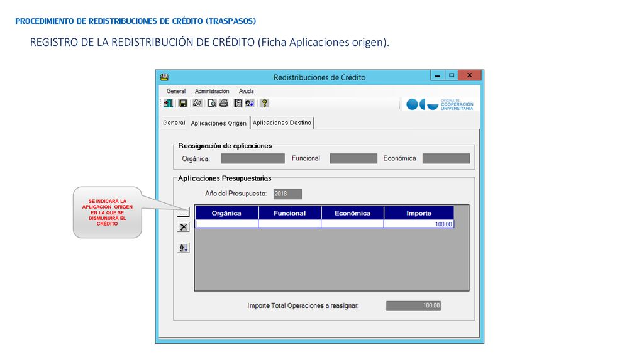Click the A-Z sort button beside grid

183,248
